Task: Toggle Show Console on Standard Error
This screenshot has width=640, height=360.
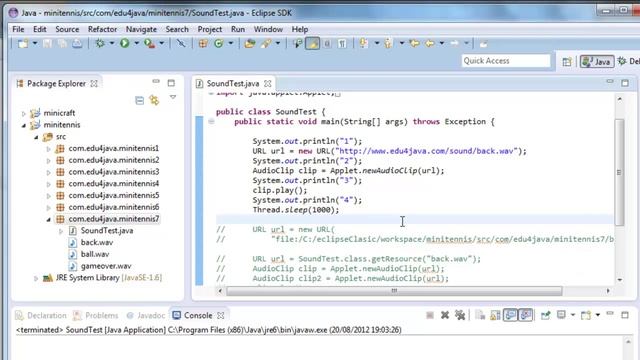Action: pyautogui.click(x=526, y=315)
